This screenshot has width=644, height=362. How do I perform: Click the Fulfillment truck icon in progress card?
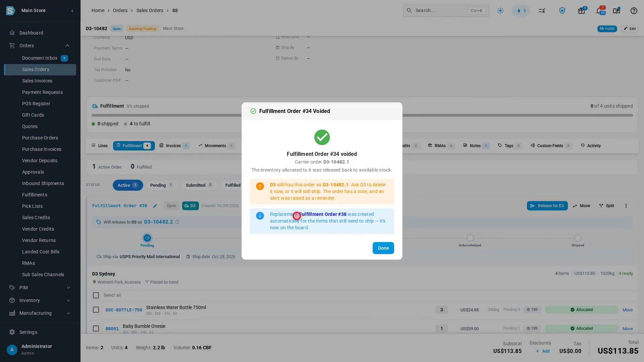point(95,106)
